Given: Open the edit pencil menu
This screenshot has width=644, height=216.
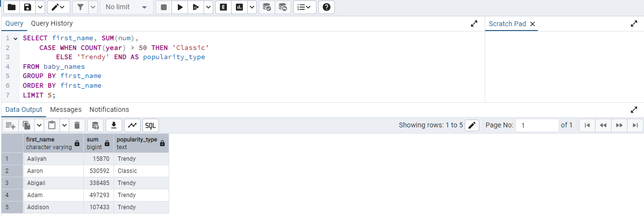Looking at the screenshot, I should pyautogui.click(x=58, y=7).
